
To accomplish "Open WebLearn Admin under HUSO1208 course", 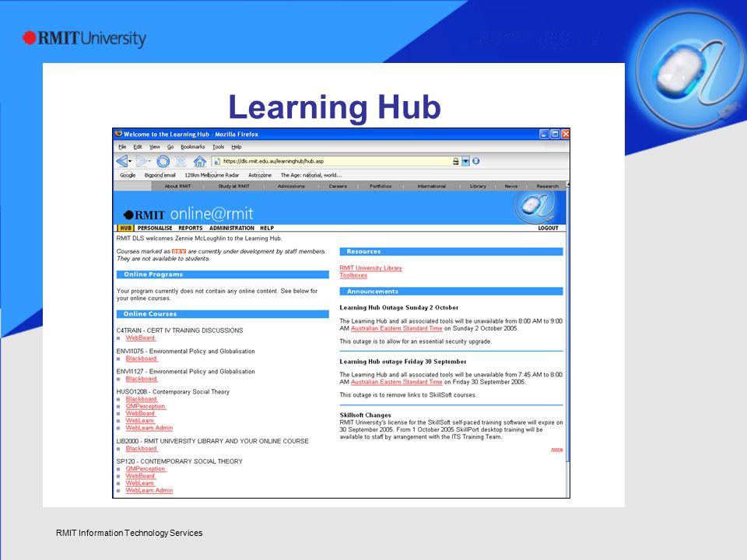I will (x=149, y=428).
